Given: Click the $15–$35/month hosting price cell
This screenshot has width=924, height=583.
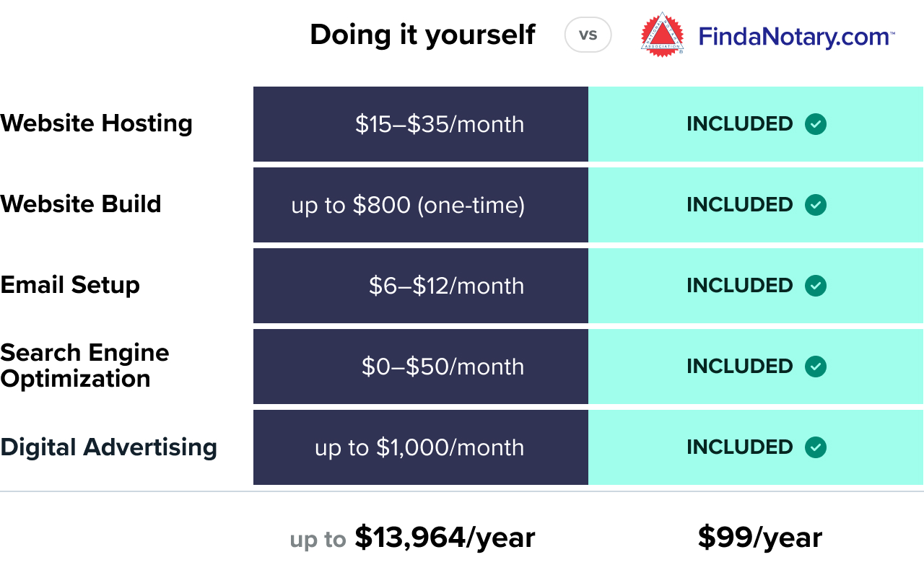Looking at the screenshot, I should [439, 124].
